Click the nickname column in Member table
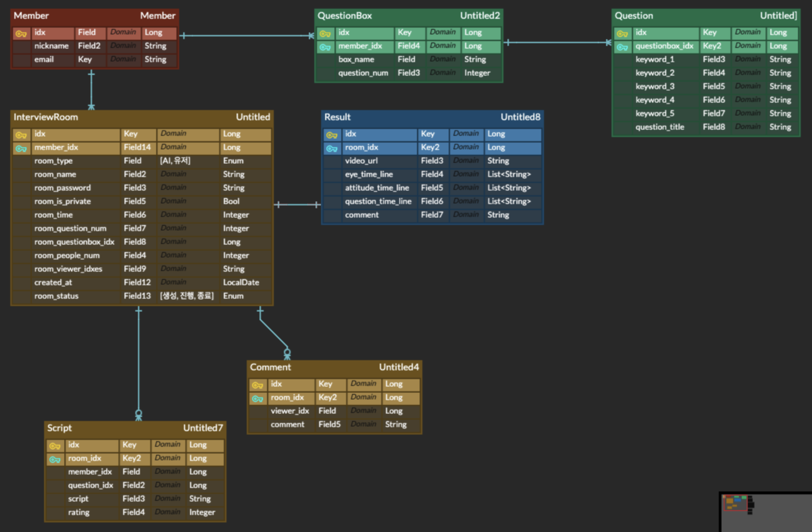 pos(51,46)
